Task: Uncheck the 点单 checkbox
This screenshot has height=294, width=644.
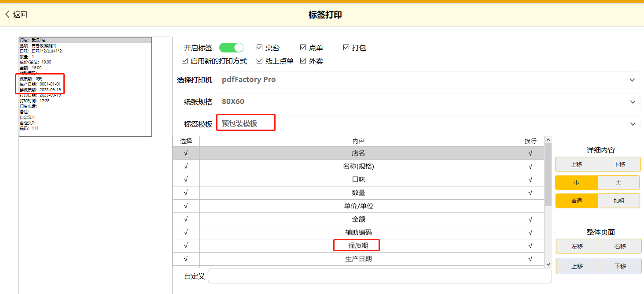Action: tap(303, 48)
